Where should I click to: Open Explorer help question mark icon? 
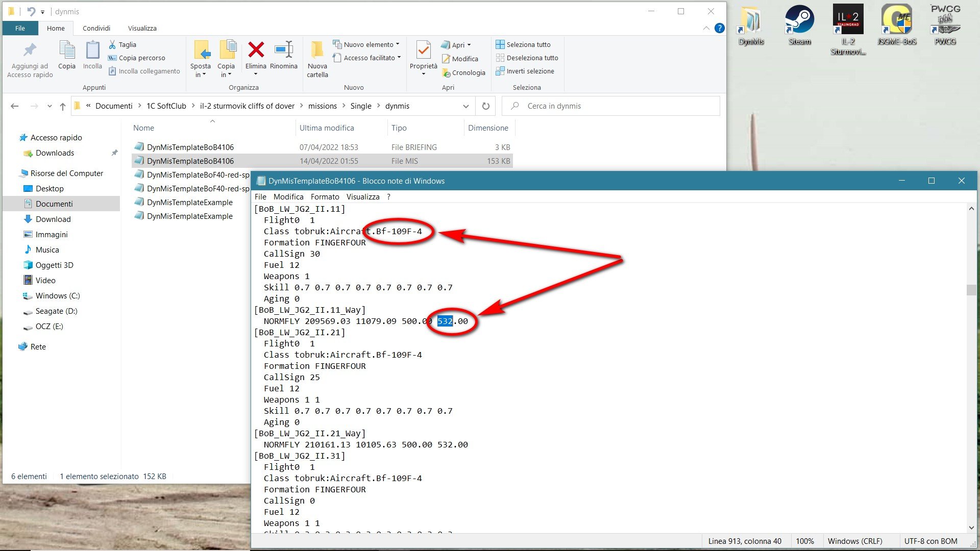[x=719, y=28]
